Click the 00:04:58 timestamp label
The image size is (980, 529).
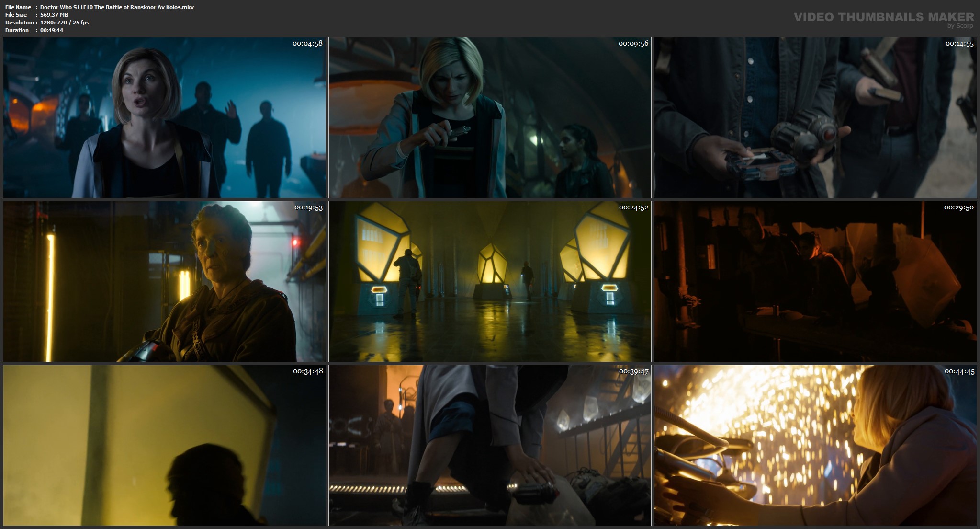point(307,43)
